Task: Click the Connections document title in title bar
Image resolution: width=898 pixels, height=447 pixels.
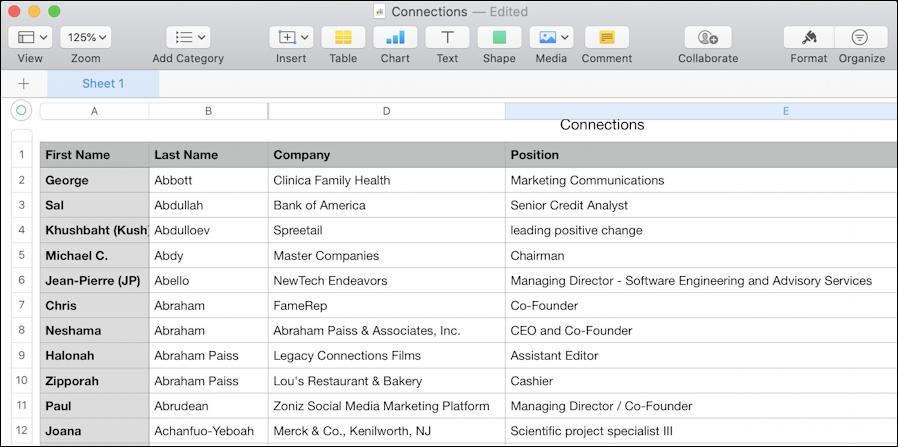Action: pos(430,11)
